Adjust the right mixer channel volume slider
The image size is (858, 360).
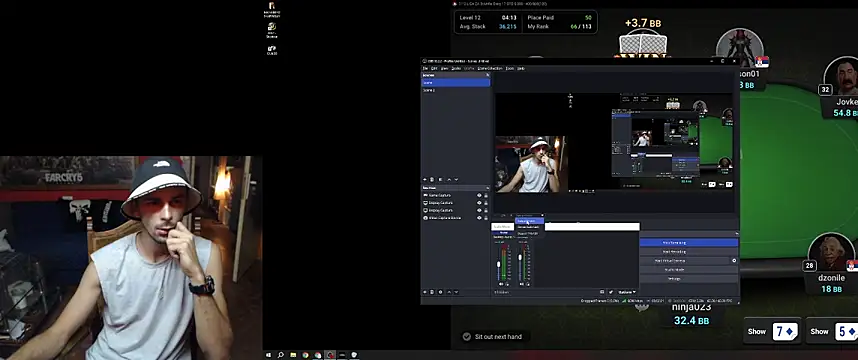click(x=520, y=257)
